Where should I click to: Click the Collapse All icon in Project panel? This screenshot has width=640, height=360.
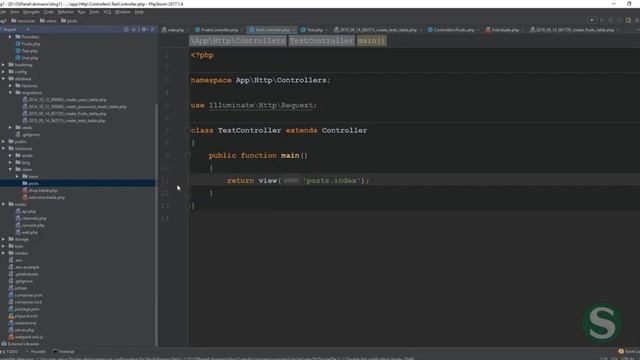(x=134, y=29)
